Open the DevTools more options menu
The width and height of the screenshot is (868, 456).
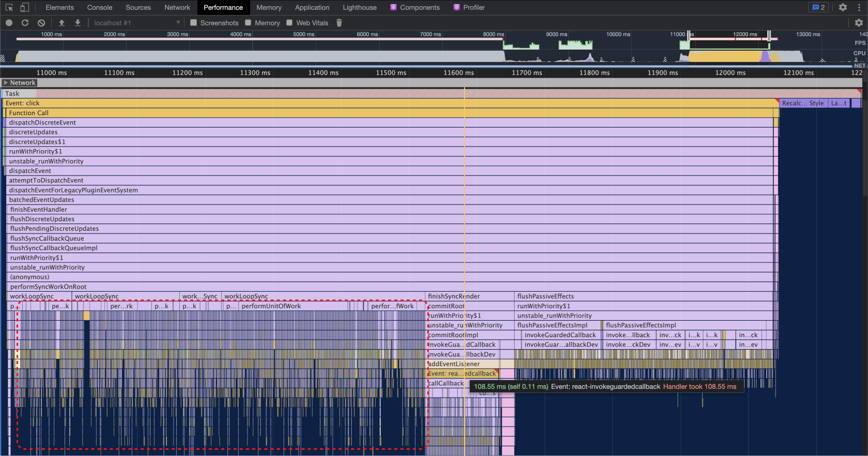[859, 7]
